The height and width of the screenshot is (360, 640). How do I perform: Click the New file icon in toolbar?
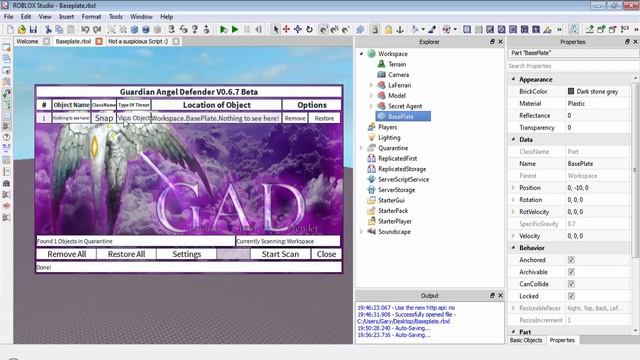10,29
